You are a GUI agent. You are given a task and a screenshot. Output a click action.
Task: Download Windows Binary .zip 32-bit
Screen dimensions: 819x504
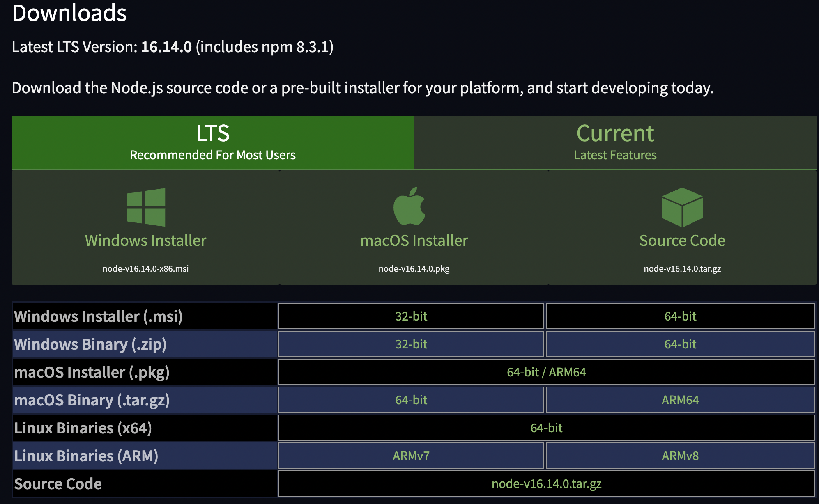click(411, 344)
